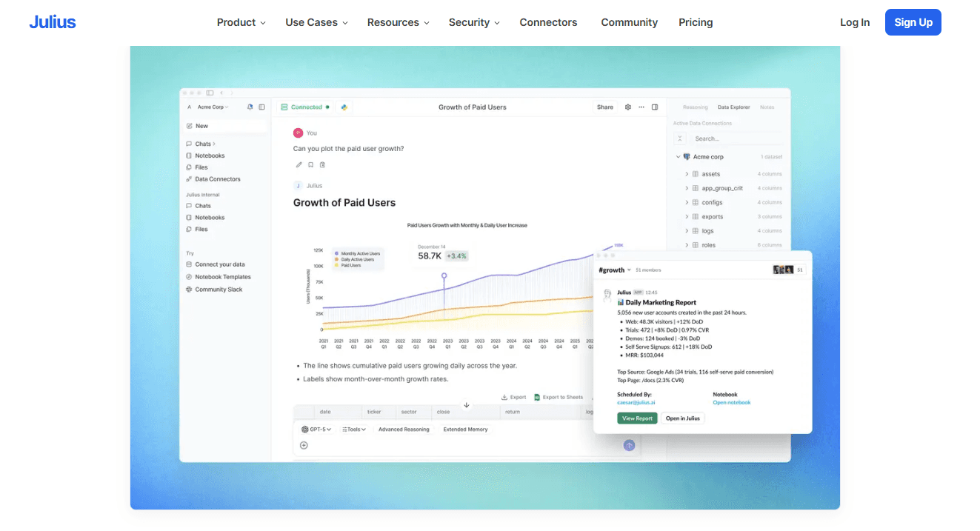Toggle the right side panel icon
Screen dimensions: 980x531
pos(655,107)
